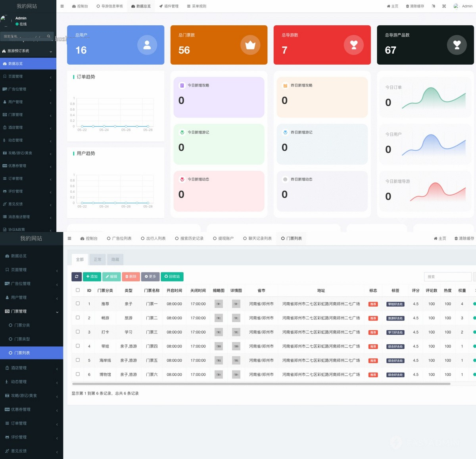Screen dimensions: 476x459
Task: Click the ticket list search input field
Action: pos(447,277)
